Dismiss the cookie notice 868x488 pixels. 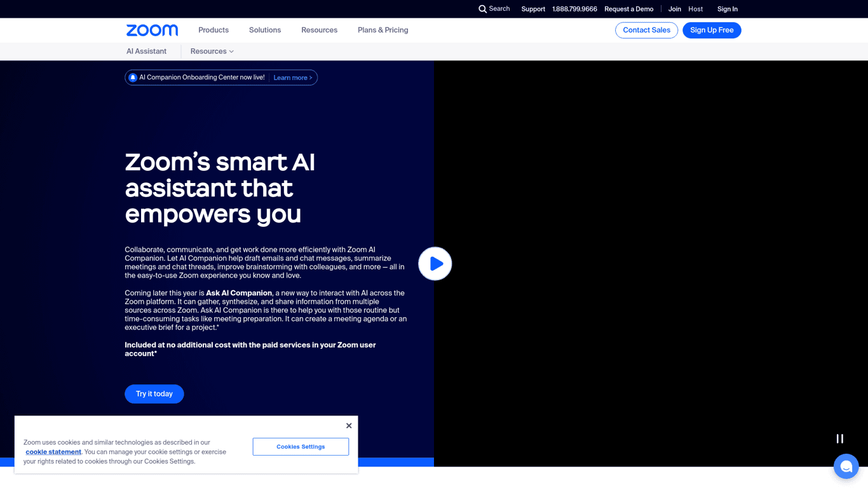coord(348,425)
